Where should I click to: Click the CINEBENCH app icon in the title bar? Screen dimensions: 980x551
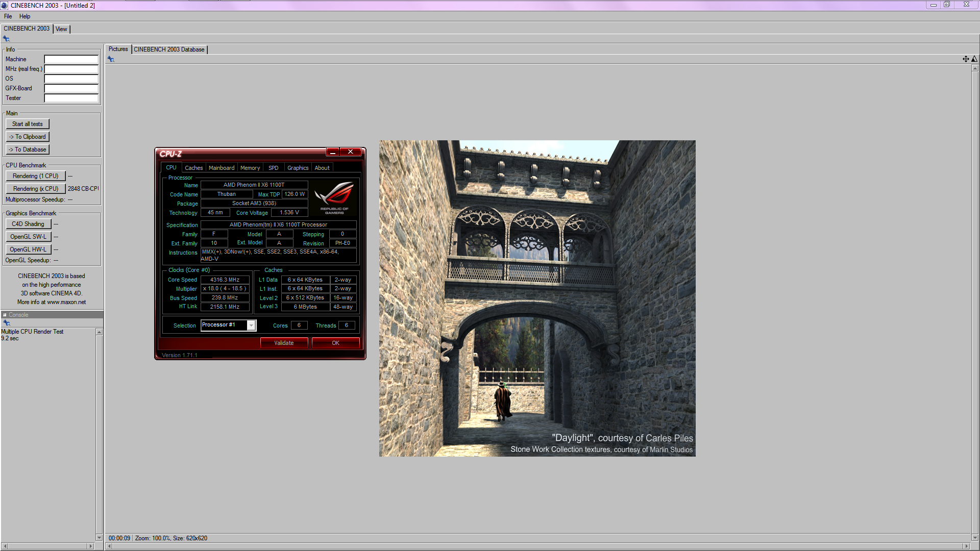click(4, 5)
